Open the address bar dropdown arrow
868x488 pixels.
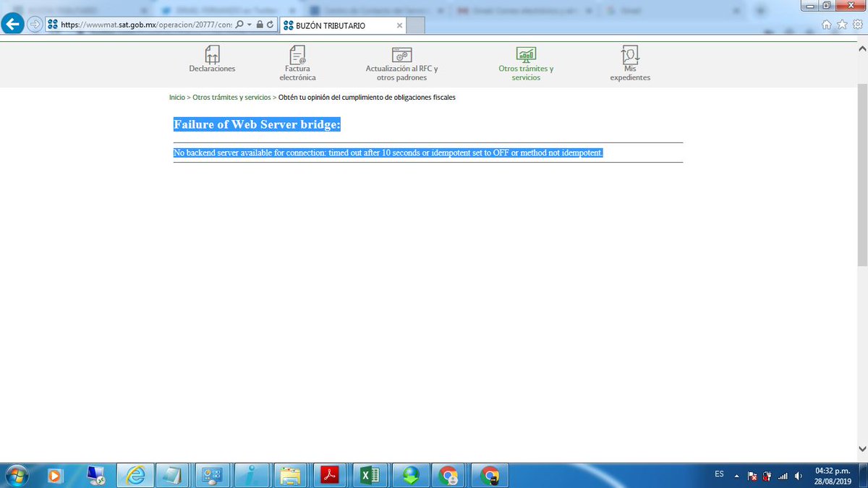click(250, 25)
